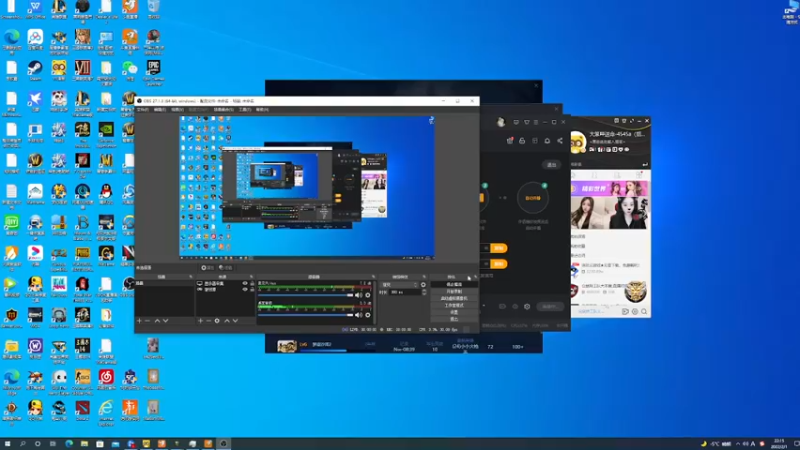Select the display capture source row
Viewport: 800px width, 450px height.
[225, 284]
